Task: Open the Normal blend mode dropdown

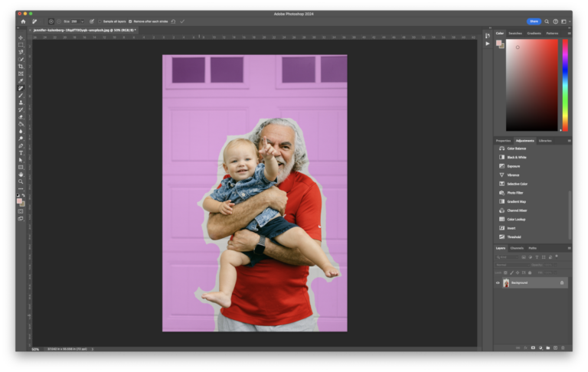Action: pyautogui.click(x=511, y=265)
